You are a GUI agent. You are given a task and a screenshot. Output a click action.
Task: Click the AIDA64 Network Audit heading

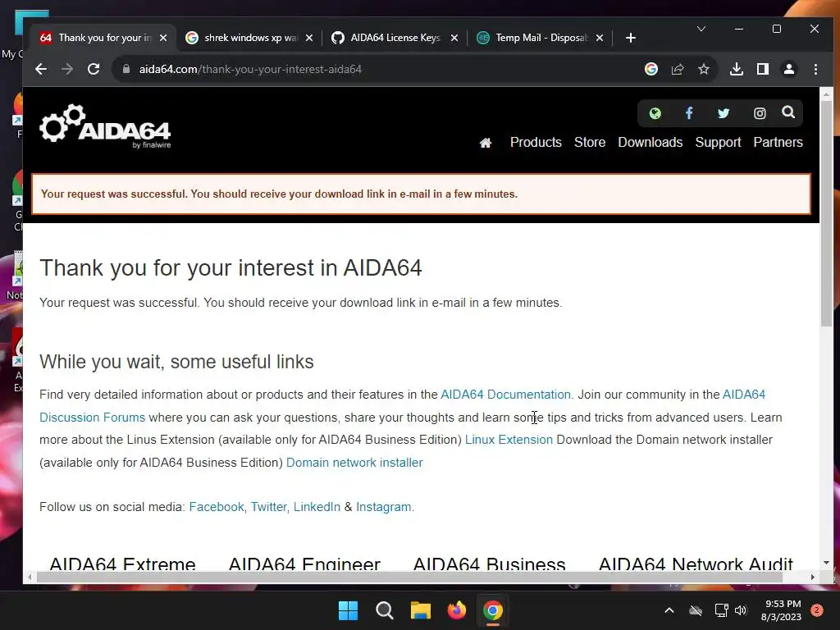pos(696,564)
